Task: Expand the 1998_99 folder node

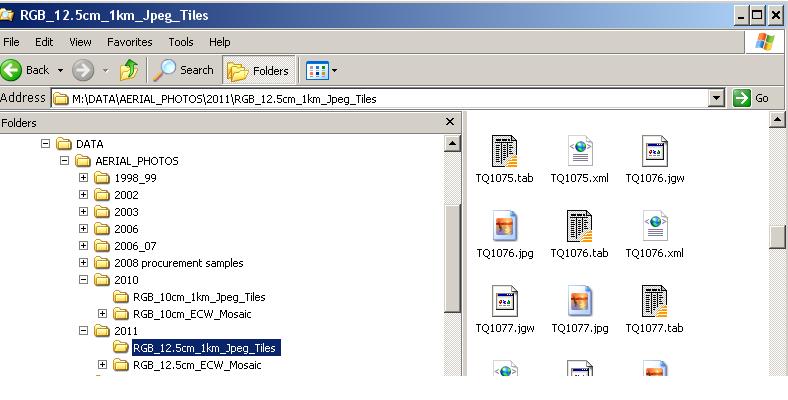Action: tap(83, 178)
